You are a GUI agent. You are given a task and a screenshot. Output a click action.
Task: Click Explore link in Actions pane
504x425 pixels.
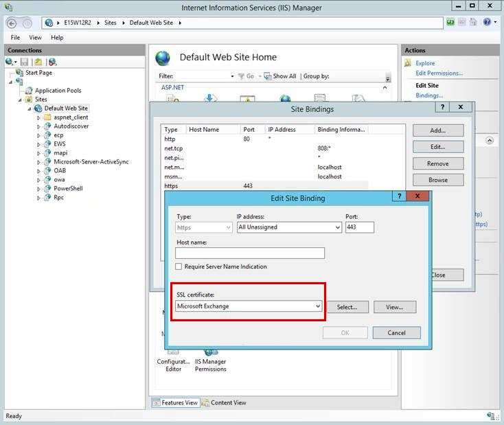[425, 63]
